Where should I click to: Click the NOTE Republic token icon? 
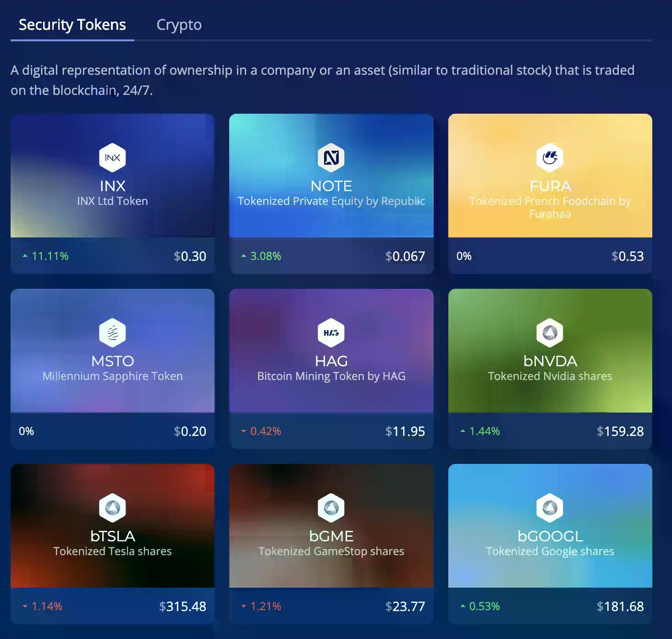coord(331,157)
